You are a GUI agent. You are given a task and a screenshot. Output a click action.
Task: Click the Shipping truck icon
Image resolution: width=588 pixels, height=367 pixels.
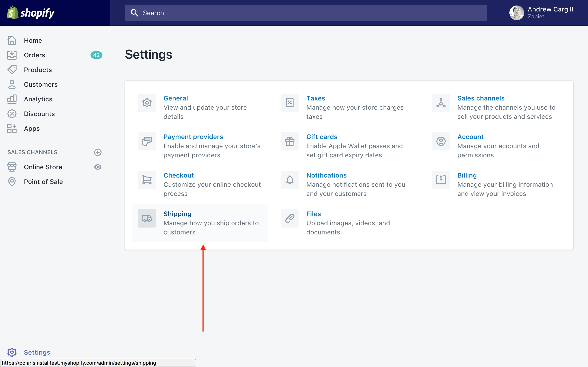[x=147, y=218]
